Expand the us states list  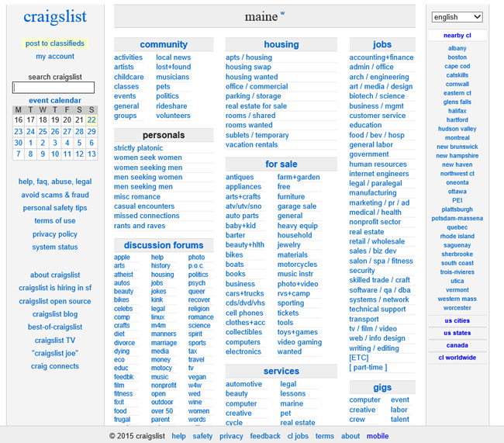click(x=457, y=333)
